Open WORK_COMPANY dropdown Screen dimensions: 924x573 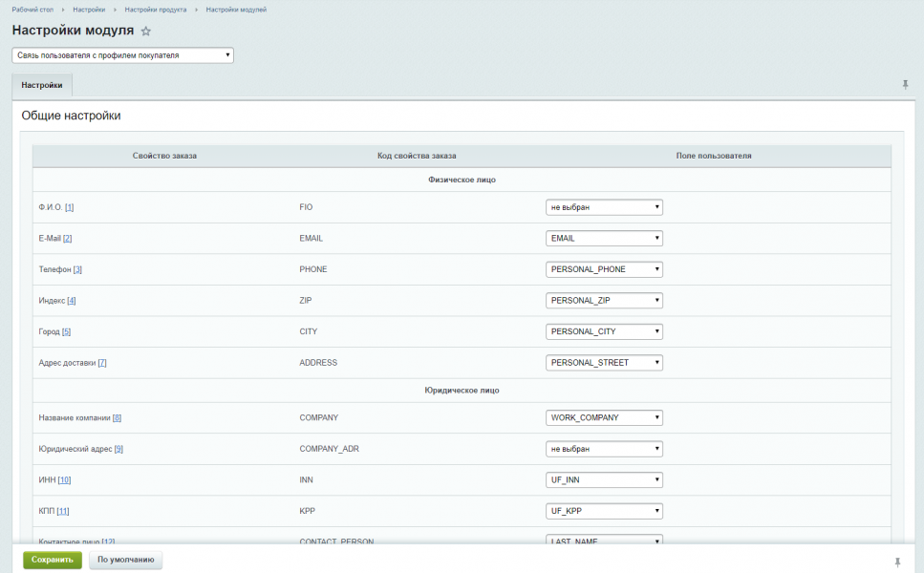tap(604, 417)
